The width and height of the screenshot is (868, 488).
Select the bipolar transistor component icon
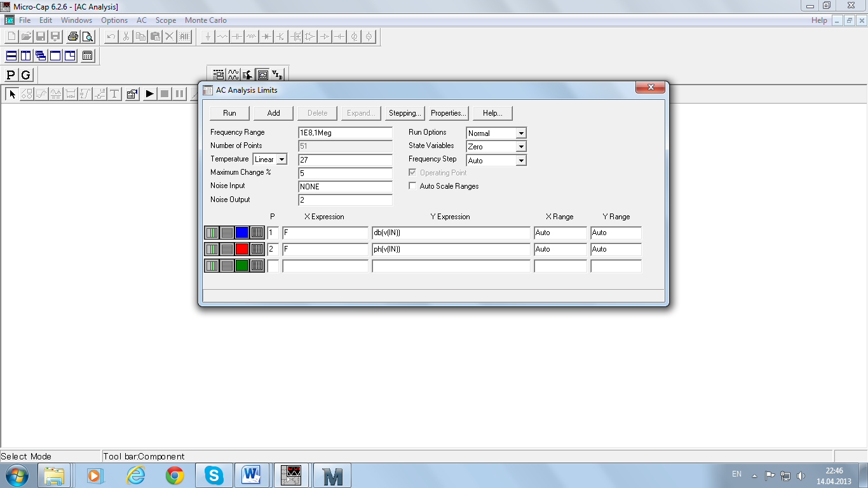[281, 36]
